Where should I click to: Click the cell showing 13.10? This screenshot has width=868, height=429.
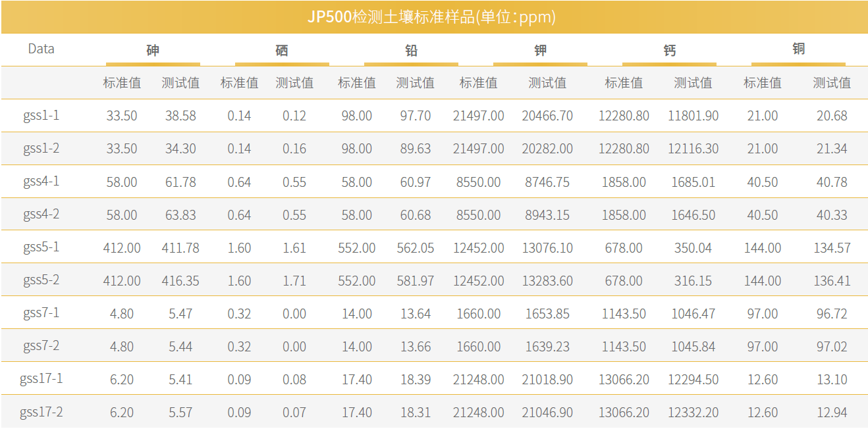[832, 380]
